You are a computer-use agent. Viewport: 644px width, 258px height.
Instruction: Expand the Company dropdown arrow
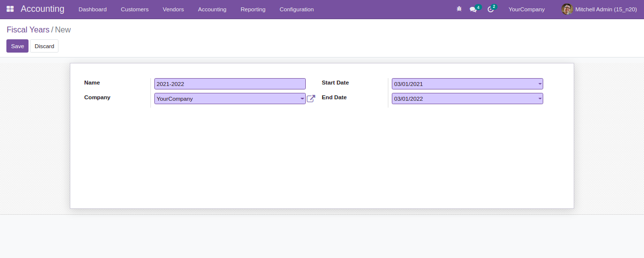[302, 99]
